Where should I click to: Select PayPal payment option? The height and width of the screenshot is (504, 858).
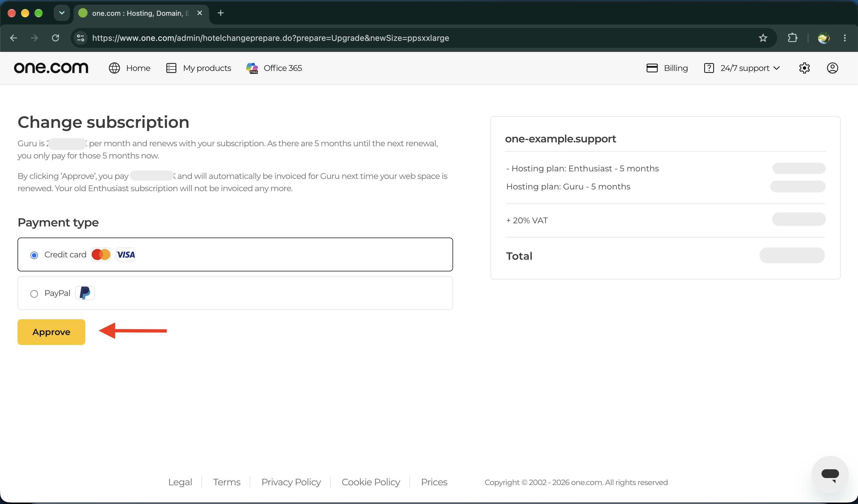click(235, 293)
